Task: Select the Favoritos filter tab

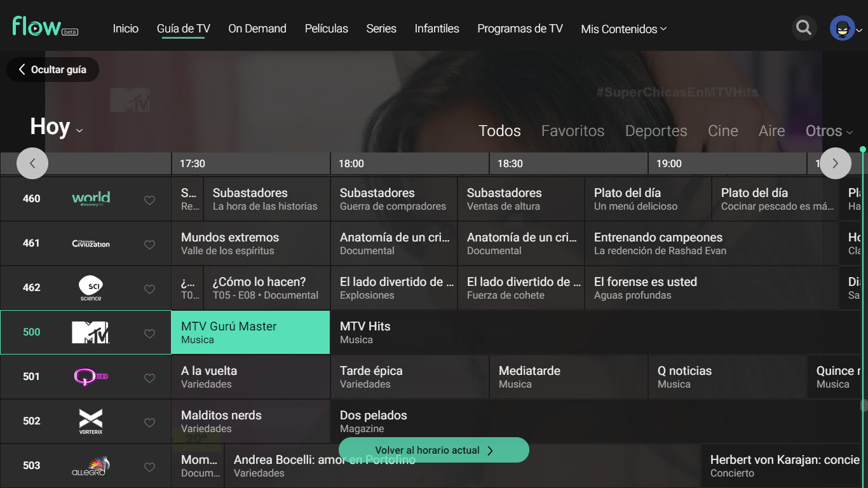Action: click(x=573, y=131)
